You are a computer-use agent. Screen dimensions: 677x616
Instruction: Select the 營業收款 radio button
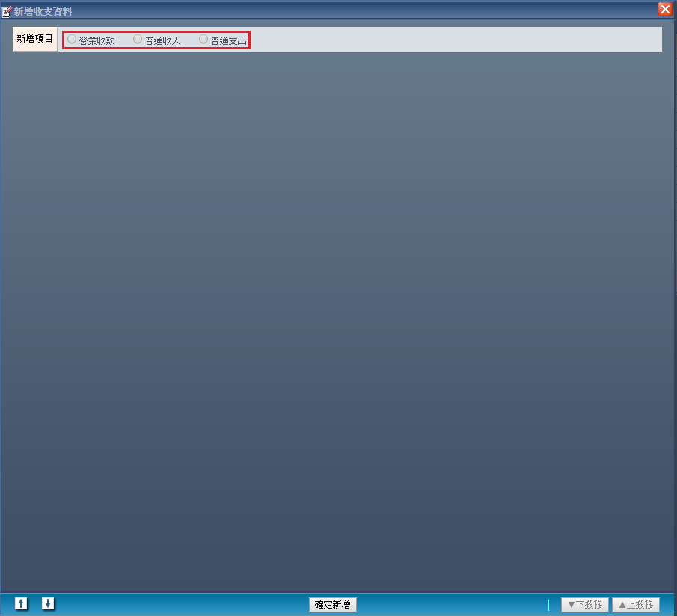coord(72,40)
